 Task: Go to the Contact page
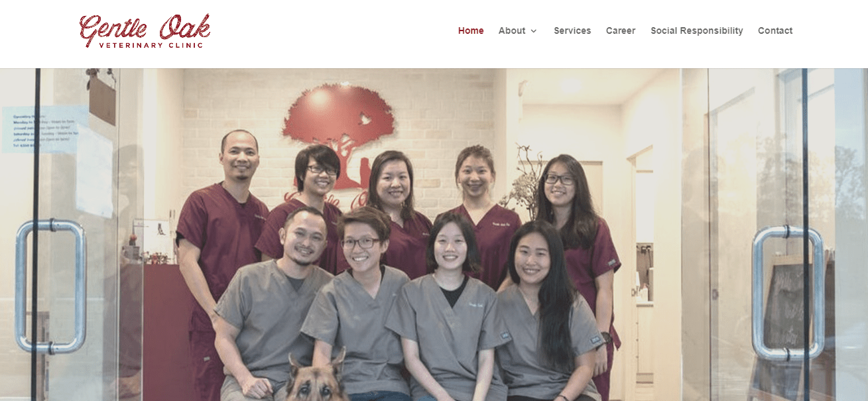pos(775,30)
